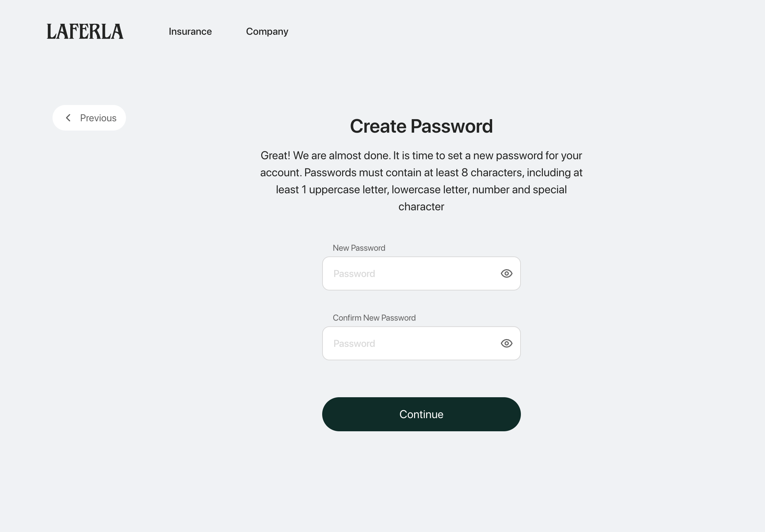This screenshot has height=532, width=765.
Task: Open the Insurance menu
Action: (x=190, y=32)
